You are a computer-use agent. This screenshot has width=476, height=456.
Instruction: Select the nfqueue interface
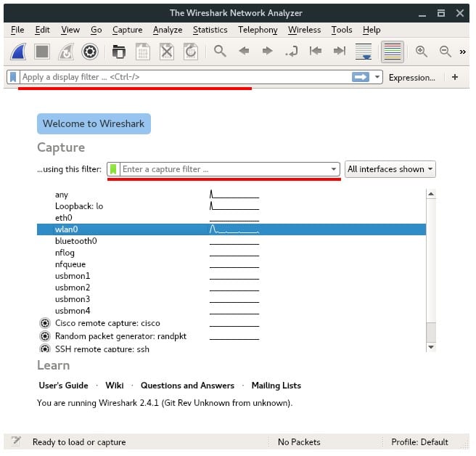(x=231, y=264)
